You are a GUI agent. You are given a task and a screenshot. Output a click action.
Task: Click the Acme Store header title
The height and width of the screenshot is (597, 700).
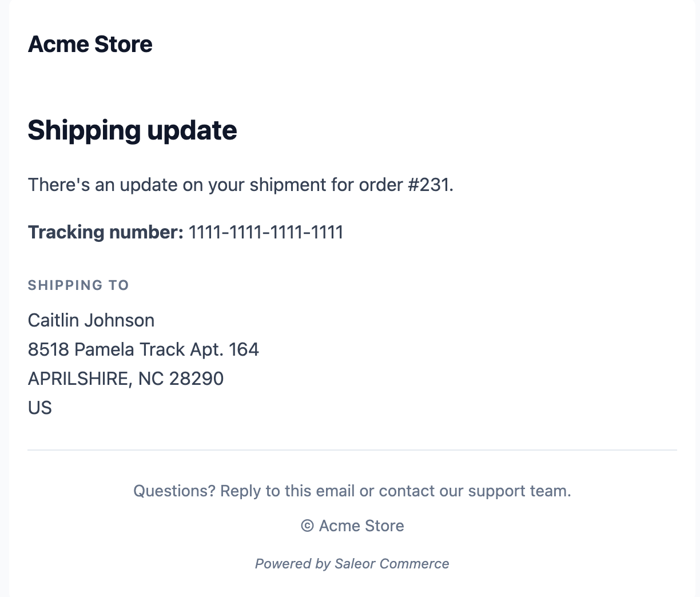(90, 45)
